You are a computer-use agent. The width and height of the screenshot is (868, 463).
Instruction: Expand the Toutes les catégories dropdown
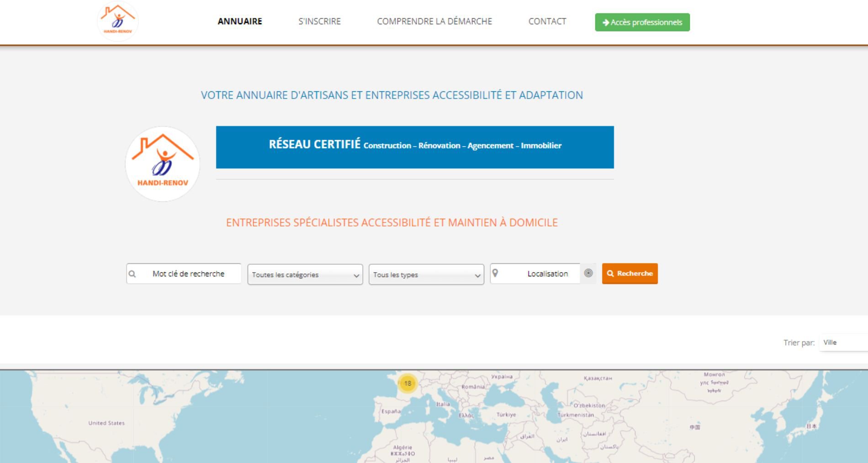click(305, 274)
